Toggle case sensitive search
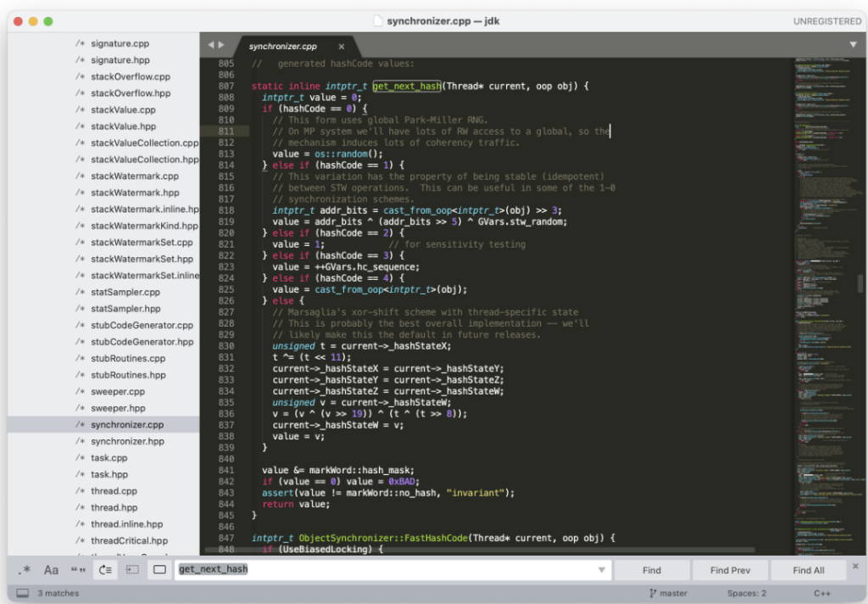The width and height of the screenshot is (868, 604). [x=51, y=570]
